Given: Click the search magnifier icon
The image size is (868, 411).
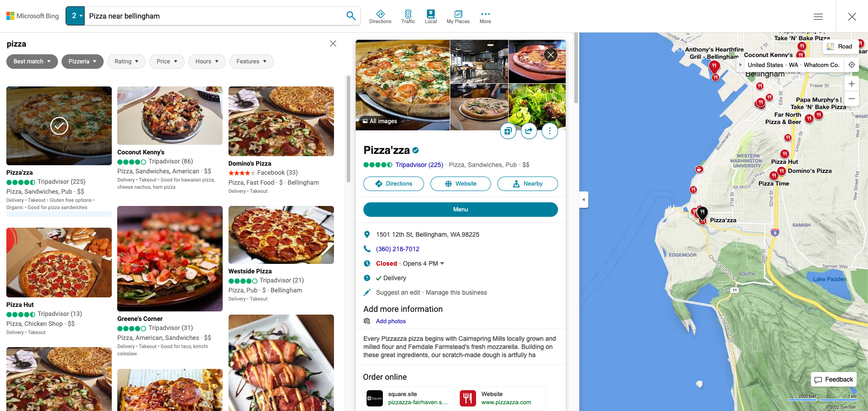Looking at the screenshot, I should [x=351, y=16].
